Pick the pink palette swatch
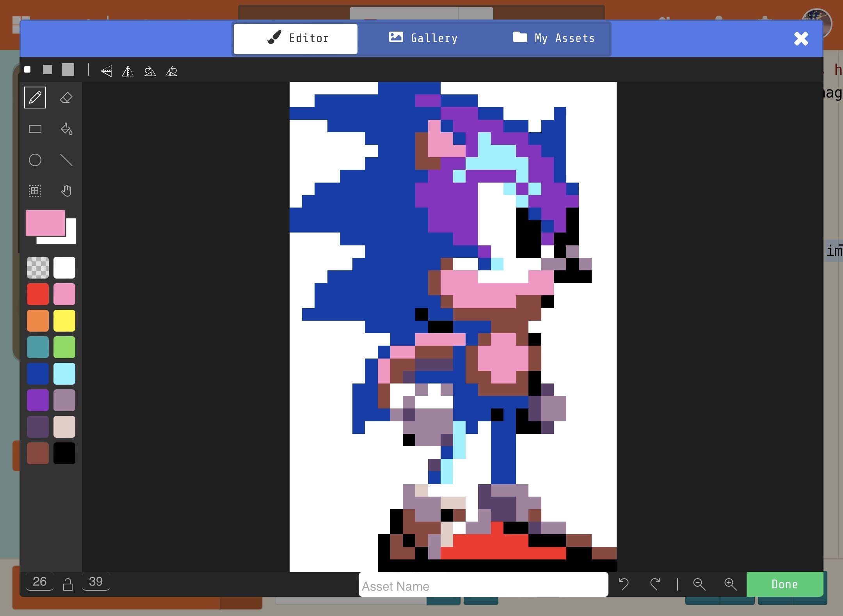 (64, 294)
